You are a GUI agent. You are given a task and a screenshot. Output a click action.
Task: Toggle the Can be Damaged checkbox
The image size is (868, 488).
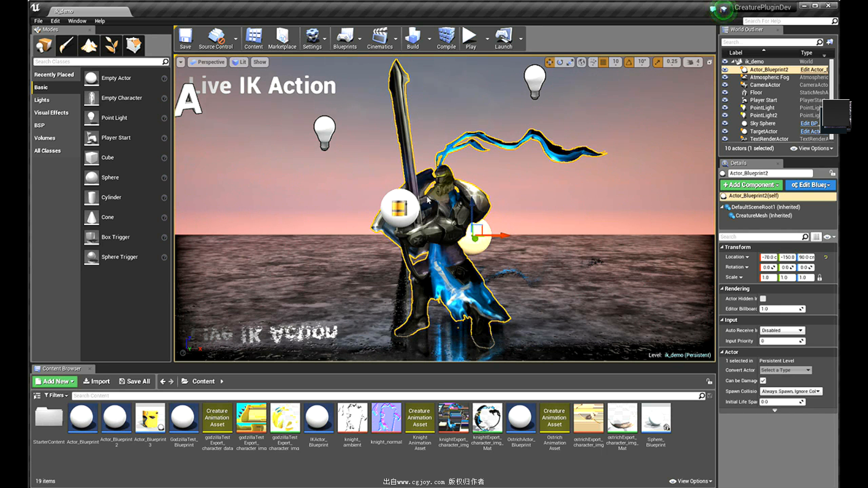click(763, 381)
